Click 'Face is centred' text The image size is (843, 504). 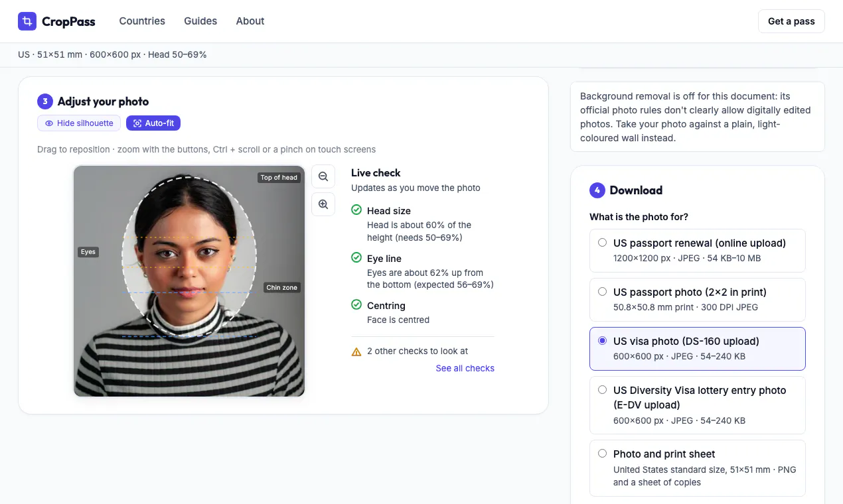(x=398, y=320)
